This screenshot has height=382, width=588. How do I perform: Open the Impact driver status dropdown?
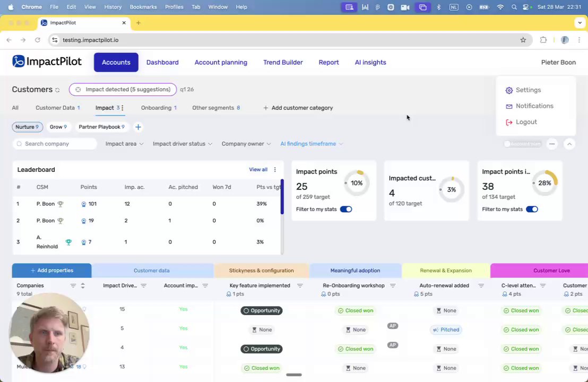click(x=182, y=144)
